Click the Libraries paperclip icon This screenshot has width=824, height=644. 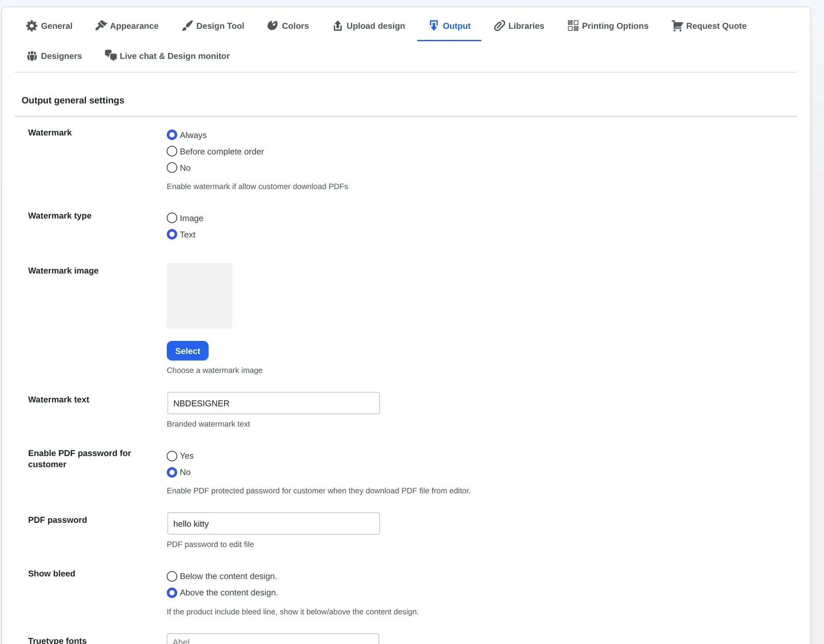(x=499, y=26)
